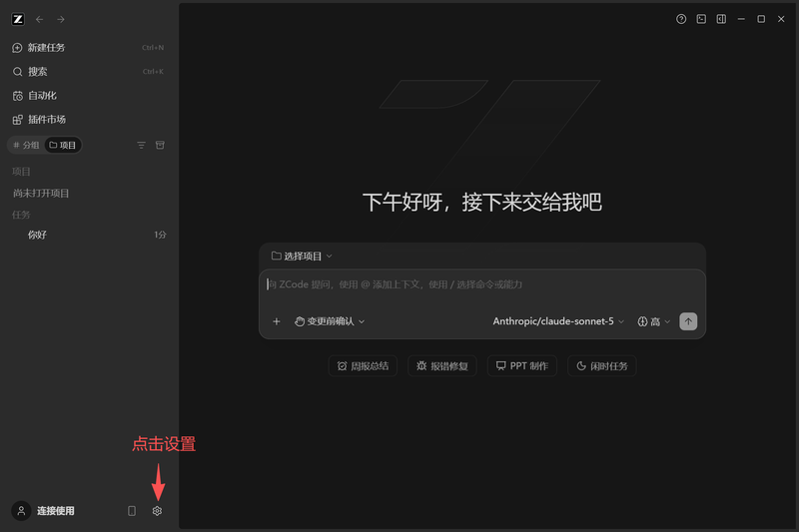
Task: Open the automation section (自动化)
Action: (88, 95)
